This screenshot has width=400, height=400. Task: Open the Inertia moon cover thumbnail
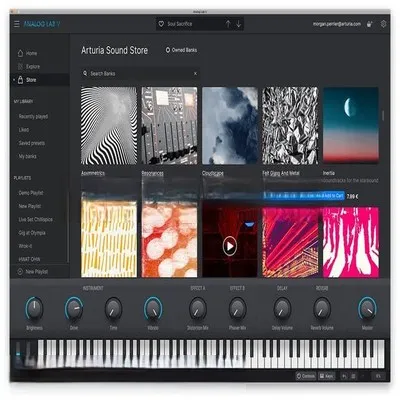coord(351,126)
